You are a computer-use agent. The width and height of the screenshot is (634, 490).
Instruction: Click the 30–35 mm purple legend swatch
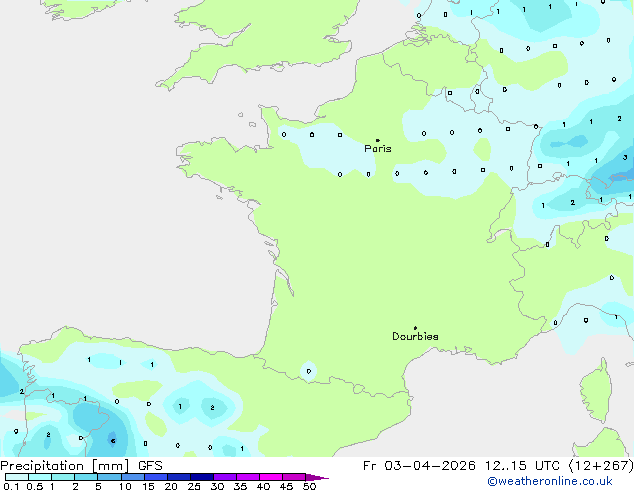[224, 477]
